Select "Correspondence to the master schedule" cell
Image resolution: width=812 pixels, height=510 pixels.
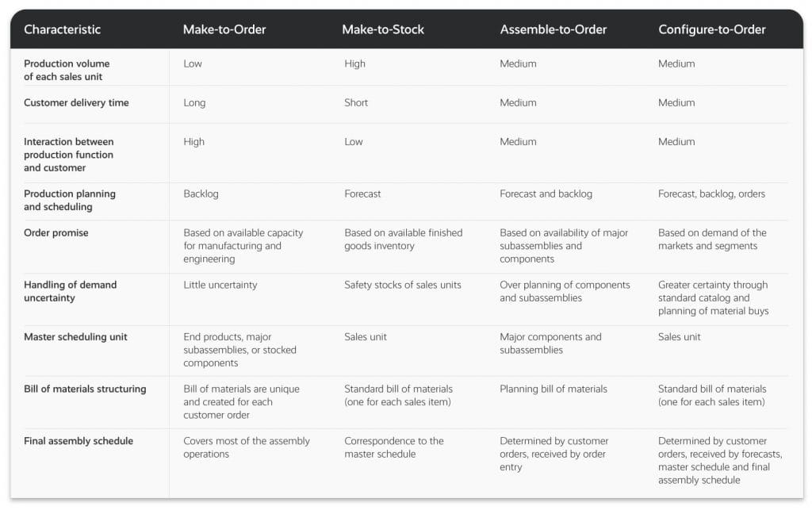pyautogui.click(x=393, y=447)
